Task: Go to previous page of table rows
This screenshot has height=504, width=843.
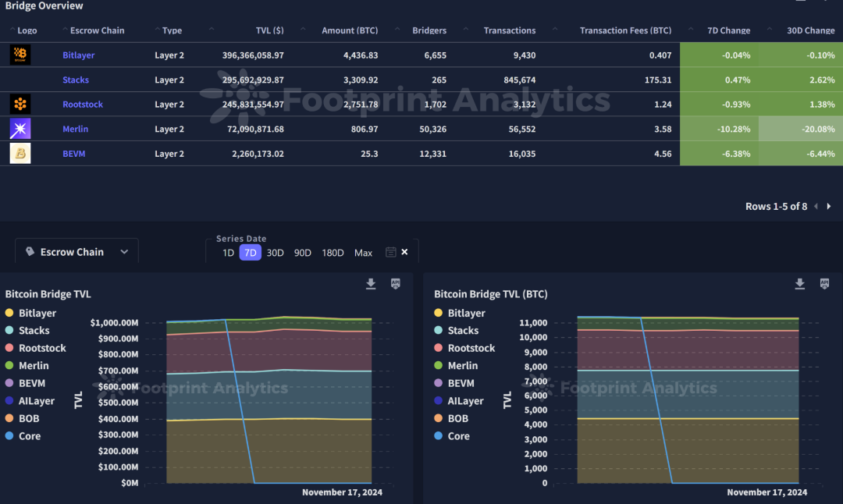Action: [816, 206]
